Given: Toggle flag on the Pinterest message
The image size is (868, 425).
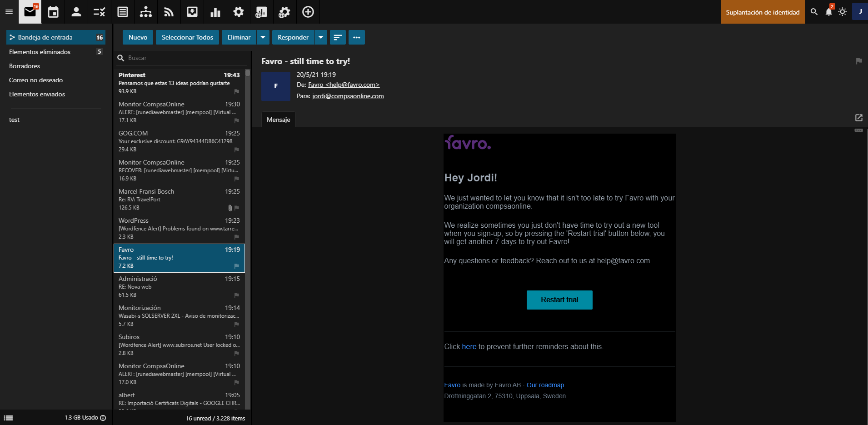Looking at the screenshot, I should coord(236,91).
